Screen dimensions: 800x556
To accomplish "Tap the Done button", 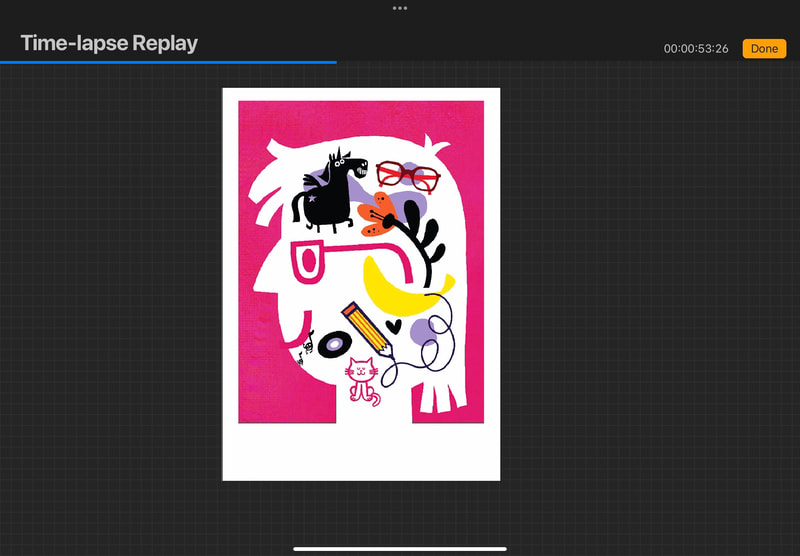I will 764,49.
